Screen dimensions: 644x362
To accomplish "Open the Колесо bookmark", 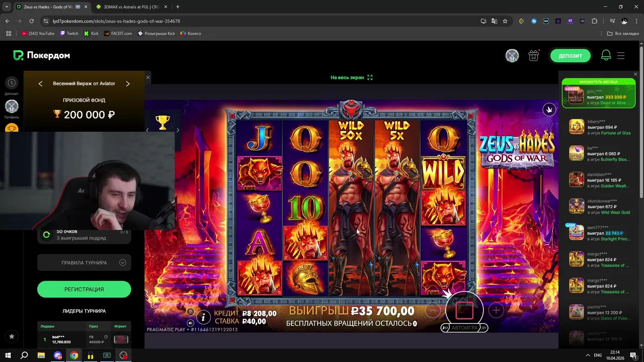I will [191, 34].
